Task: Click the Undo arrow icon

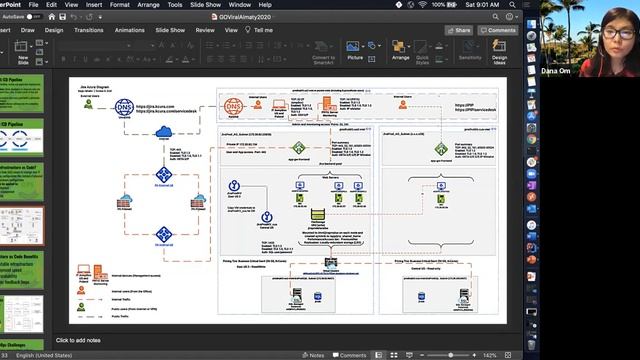Action: click(73, 17)
